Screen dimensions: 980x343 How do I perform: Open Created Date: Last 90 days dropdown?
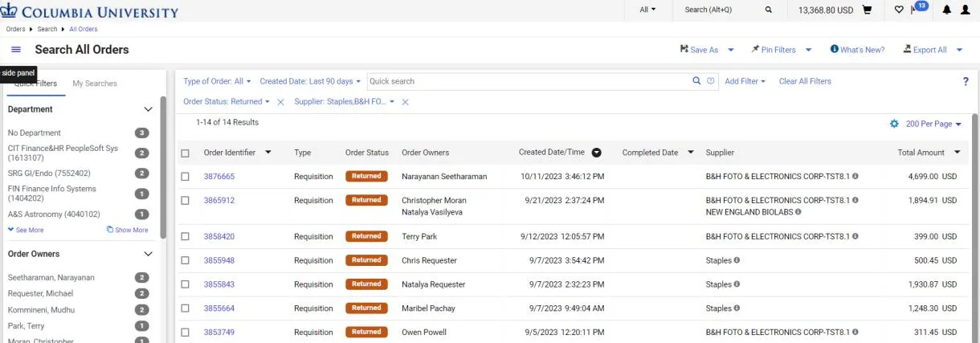tap(310, 81)
